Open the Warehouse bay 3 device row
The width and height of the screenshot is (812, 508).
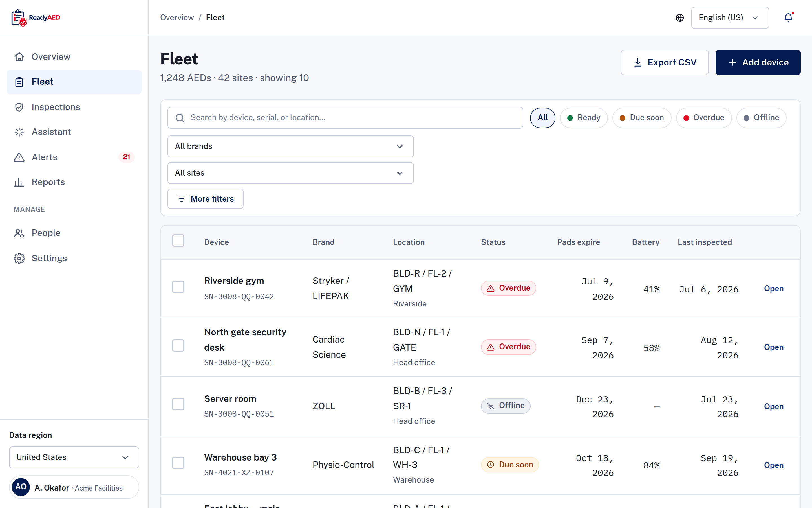pyautogui.click(x=774, y=465)
